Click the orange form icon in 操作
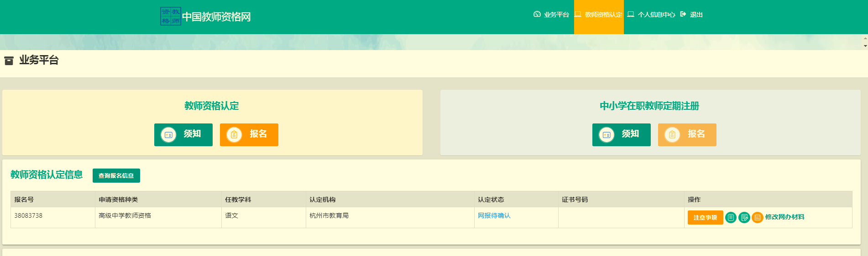The image size is (868, 256). 758,218
